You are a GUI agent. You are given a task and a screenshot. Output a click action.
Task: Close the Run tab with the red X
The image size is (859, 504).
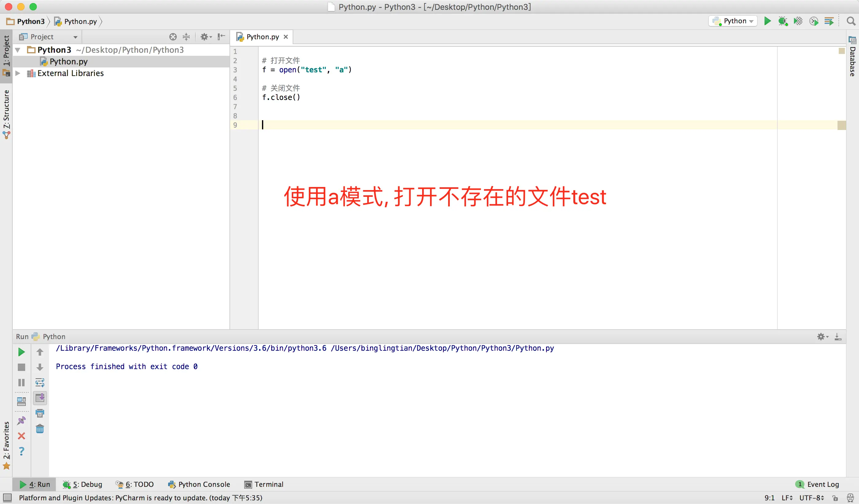pos(21,436)
